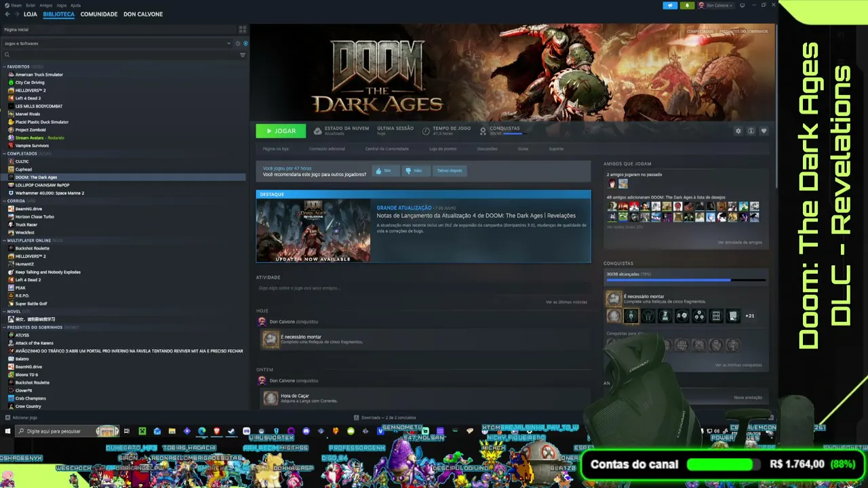Open the green notifications bell
The image size is (868, 488).
coord(687,5)
